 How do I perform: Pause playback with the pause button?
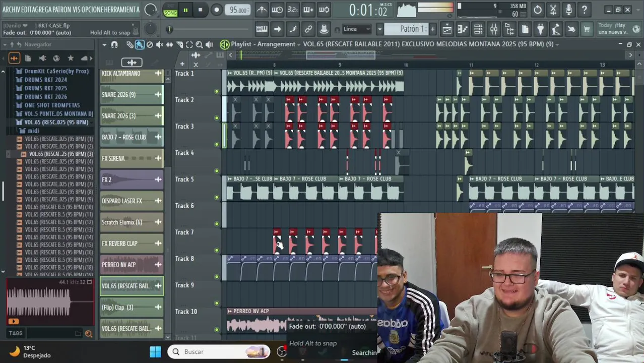185,10
